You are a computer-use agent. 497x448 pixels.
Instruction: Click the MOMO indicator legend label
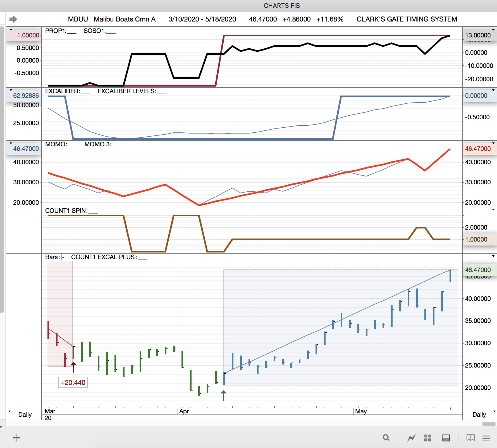[56, 144]
